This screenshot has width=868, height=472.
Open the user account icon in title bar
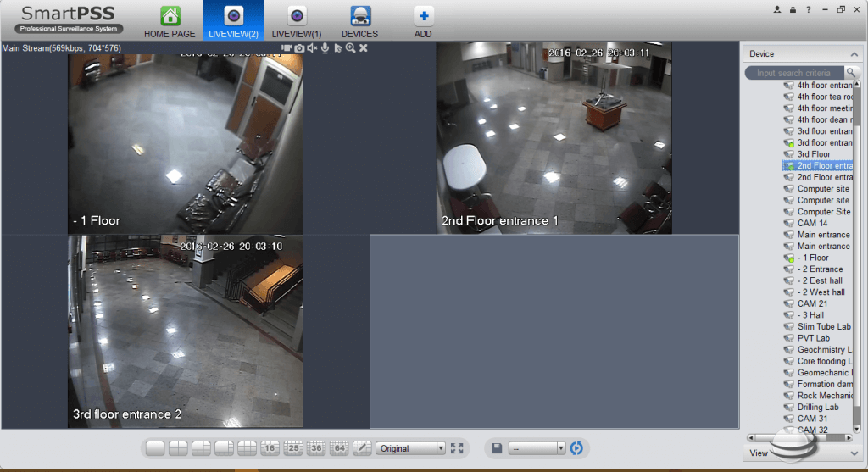point(777,9)
